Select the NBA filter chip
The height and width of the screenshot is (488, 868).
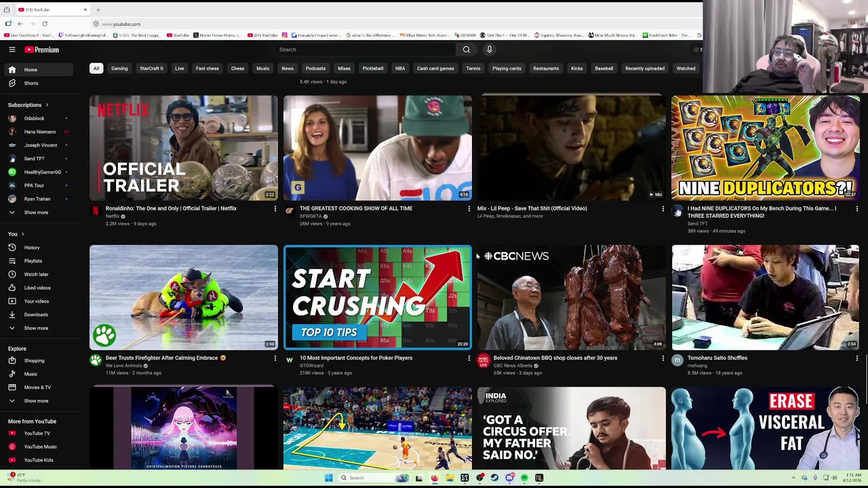(x=400, y=68)
